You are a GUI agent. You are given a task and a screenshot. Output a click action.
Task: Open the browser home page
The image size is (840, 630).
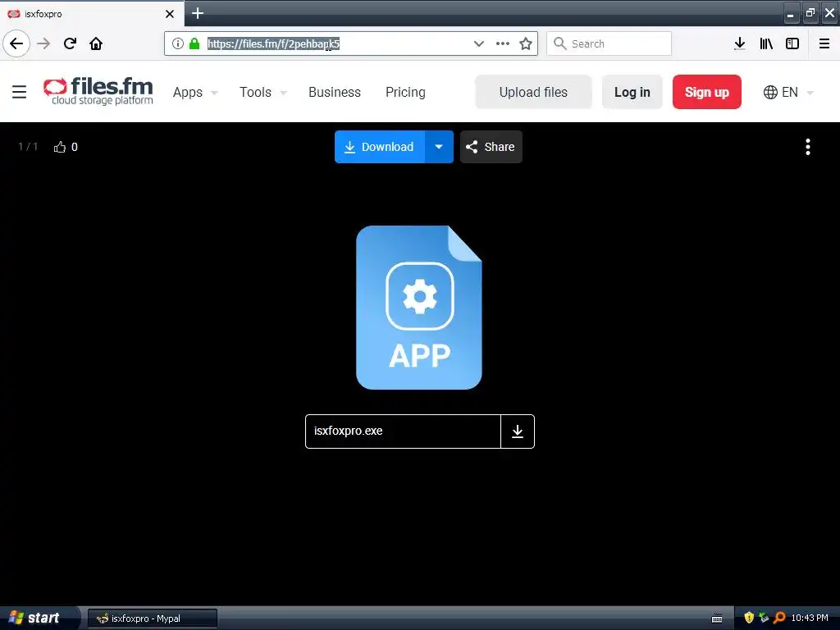(x=96, y=43)
